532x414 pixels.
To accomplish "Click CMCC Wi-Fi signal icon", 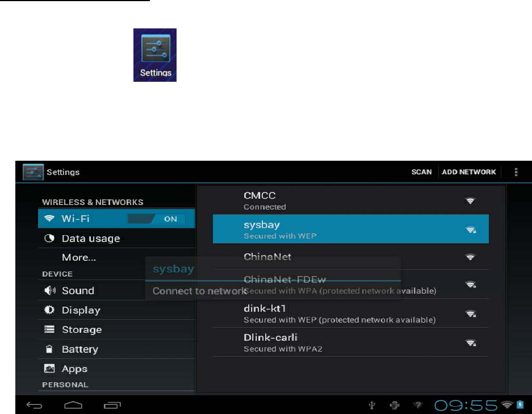I will click(x=470, y=200).
